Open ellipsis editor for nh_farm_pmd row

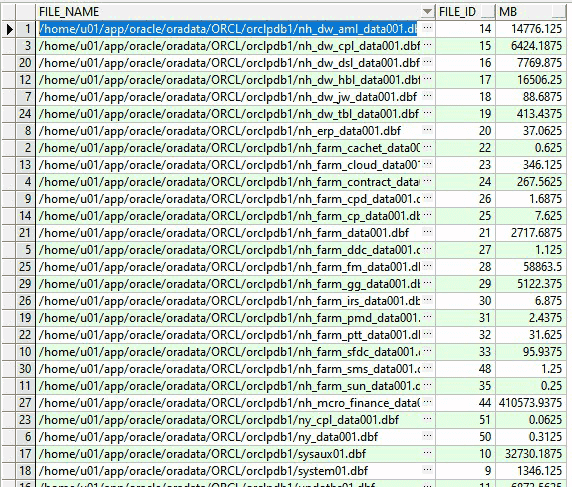(428, 318)
